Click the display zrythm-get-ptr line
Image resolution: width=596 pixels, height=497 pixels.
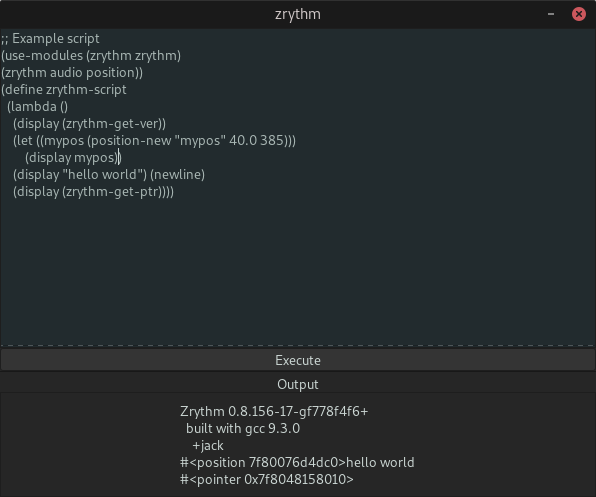94,192
